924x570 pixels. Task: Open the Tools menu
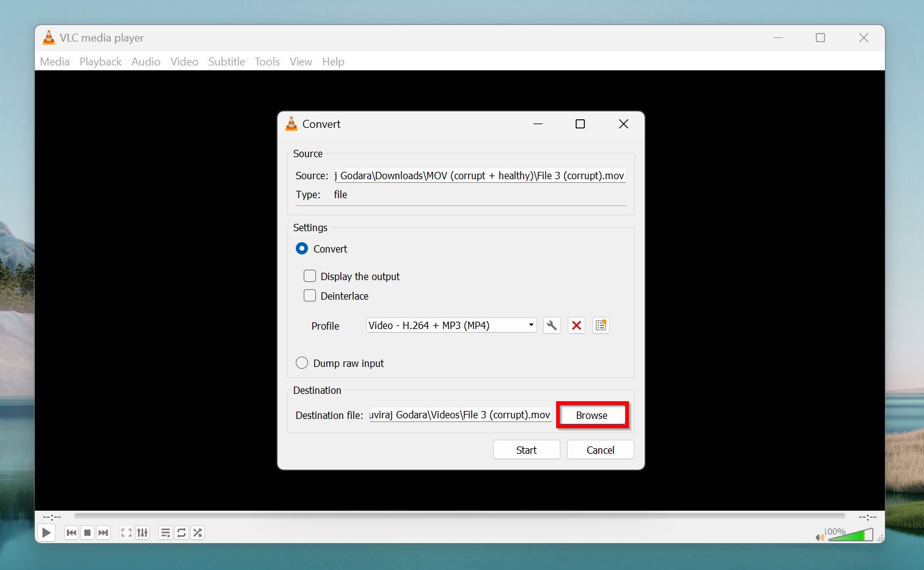[x=266, y=61]
